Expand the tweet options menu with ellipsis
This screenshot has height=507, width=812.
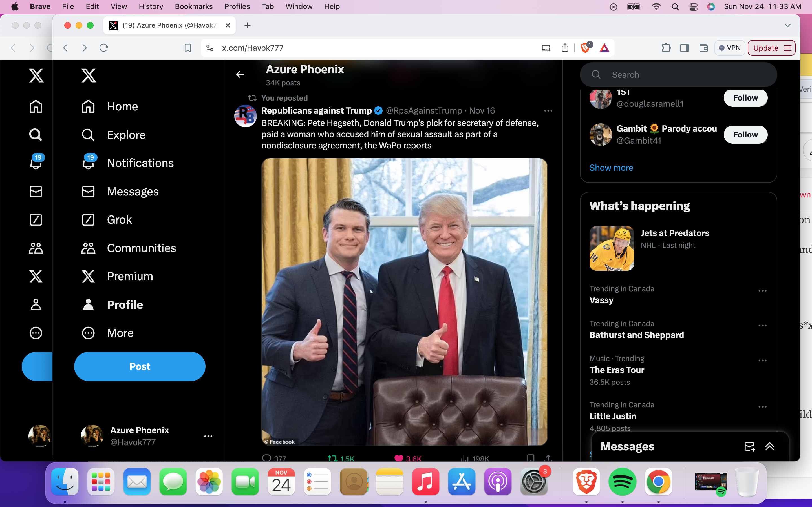(548, 110)
